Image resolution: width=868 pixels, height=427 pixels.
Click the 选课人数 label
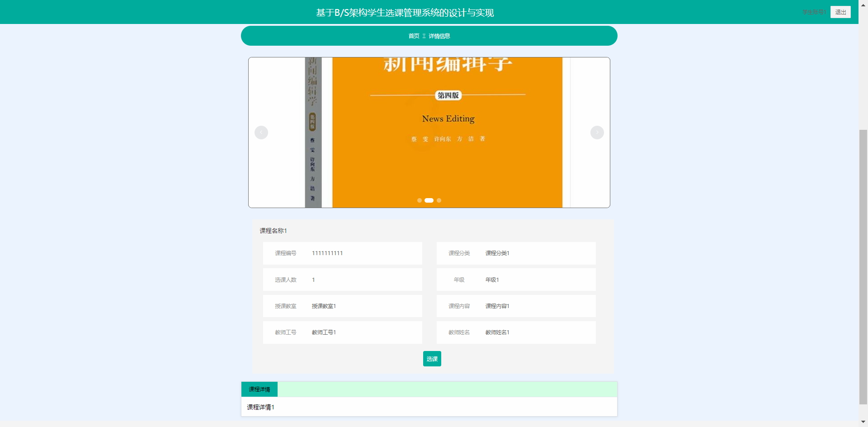(286, 280)
